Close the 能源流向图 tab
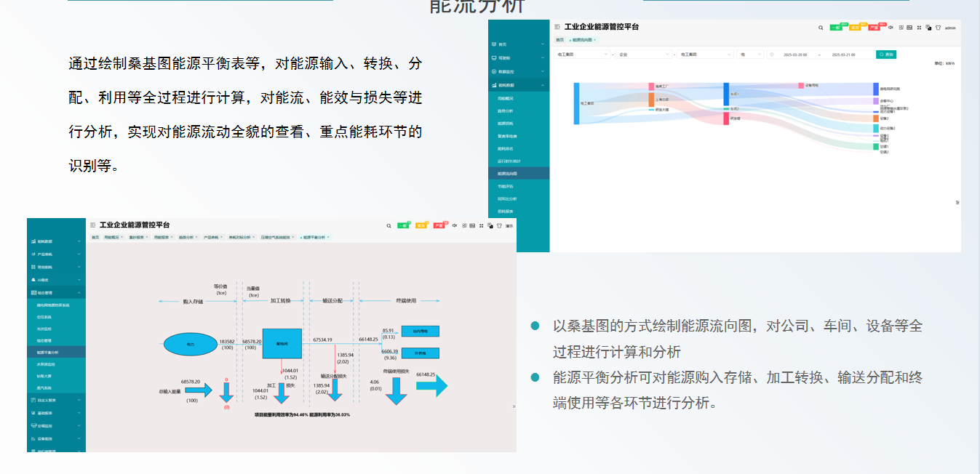The image size is (980, 474). pos(594,40)
